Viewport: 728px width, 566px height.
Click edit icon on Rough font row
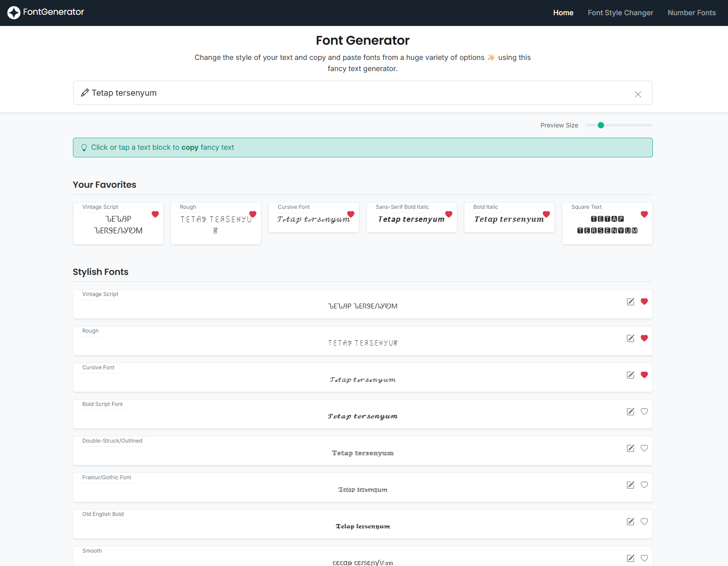tap(630, 338)
